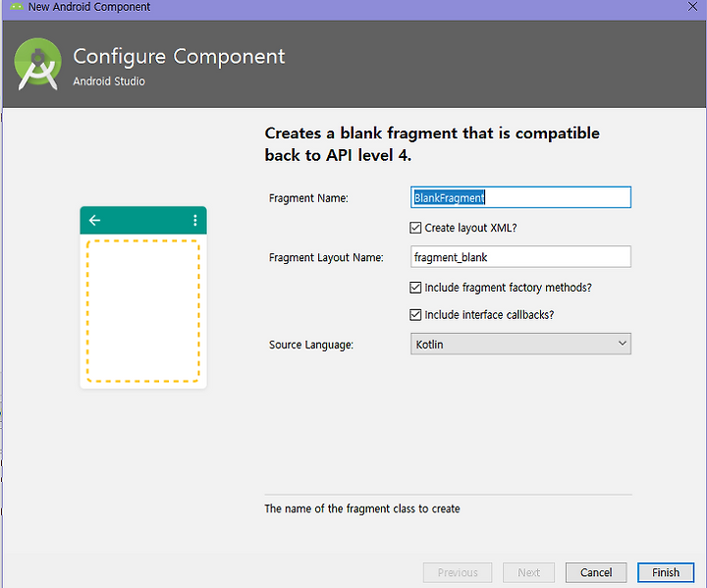Click the Configure Component heading
This screenshot has height=588, width=707.
[x=179, y=57]
